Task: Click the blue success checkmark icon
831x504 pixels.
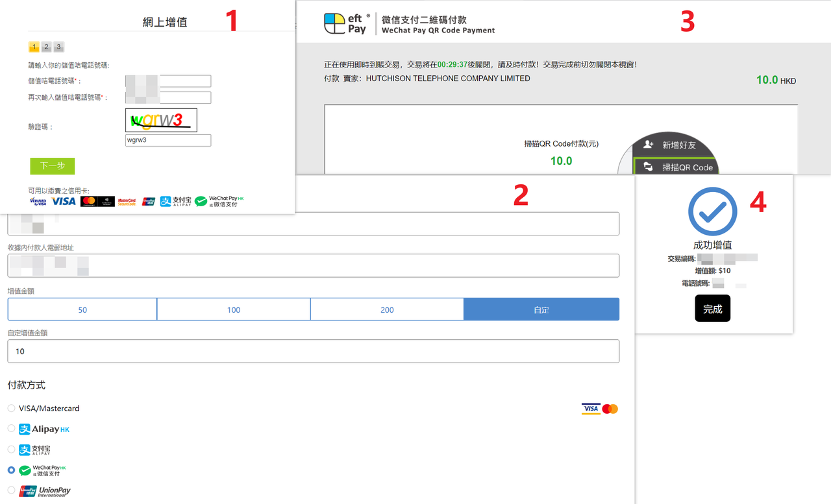Action: (712, 211)
